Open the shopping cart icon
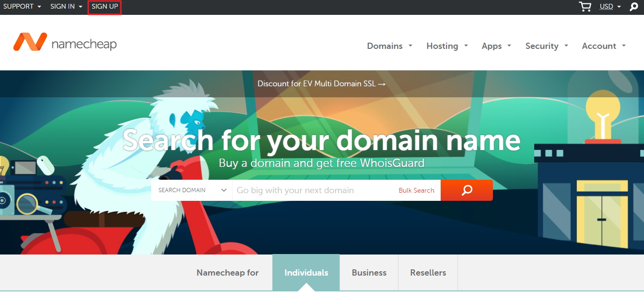This screenshot has width=644, height=301. pos(585,7)
